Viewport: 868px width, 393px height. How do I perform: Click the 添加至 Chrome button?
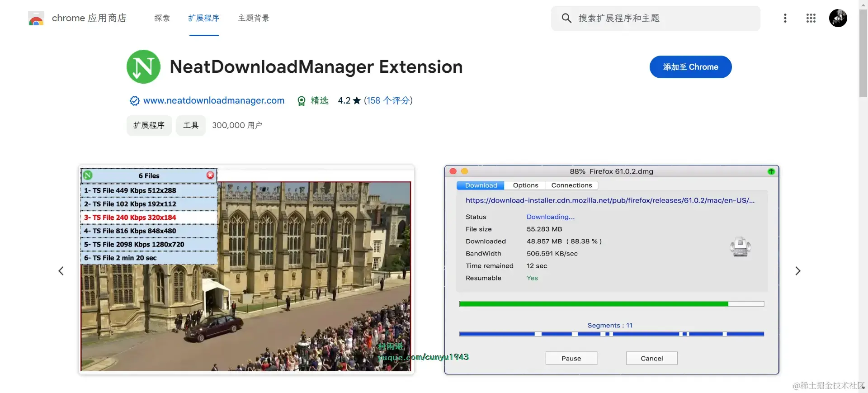point(690,67)
